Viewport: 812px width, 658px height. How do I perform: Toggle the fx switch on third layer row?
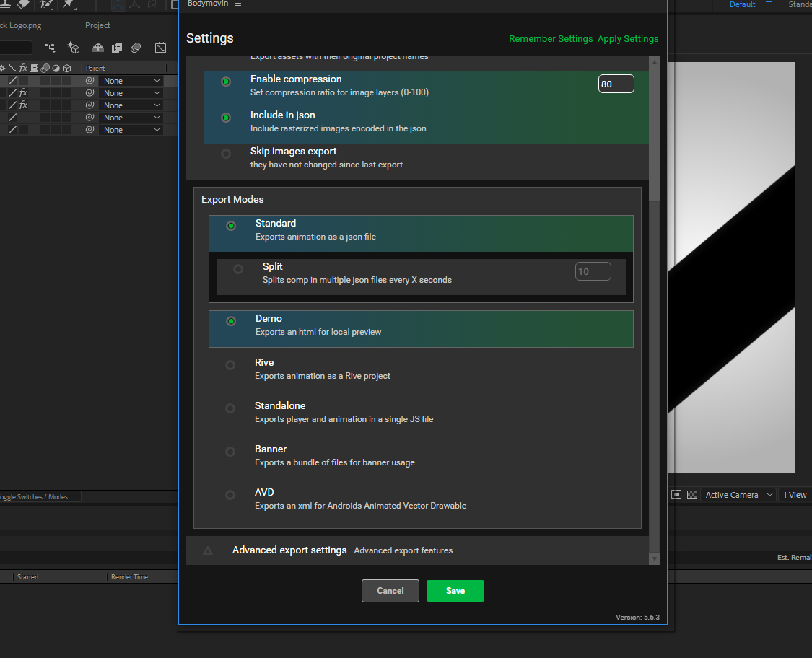coord(23,105)
